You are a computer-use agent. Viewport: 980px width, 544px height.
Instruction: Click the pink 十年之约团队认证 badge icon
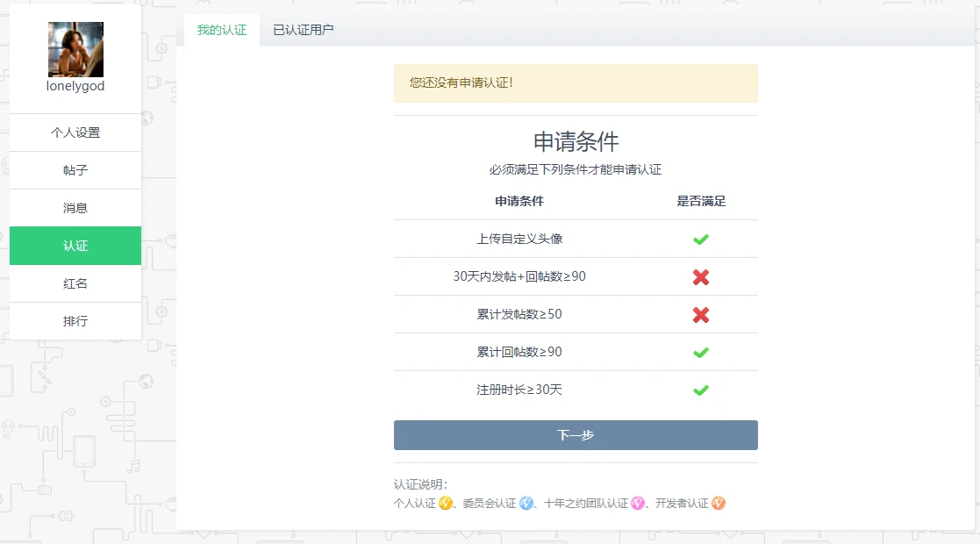638,504
